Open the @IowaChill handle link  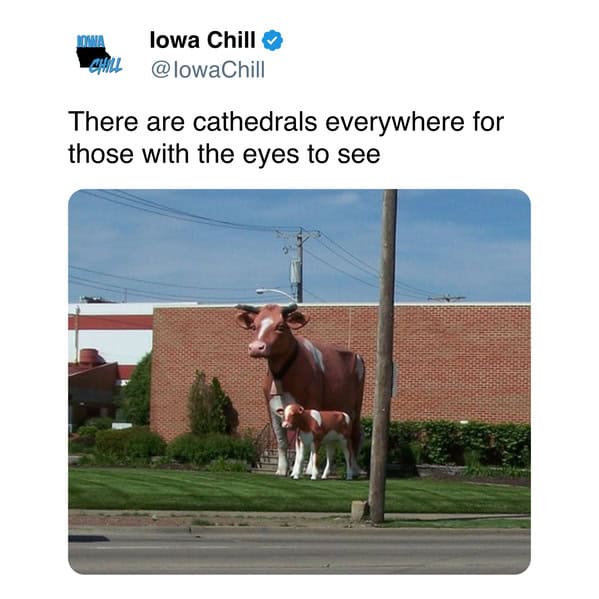point(208,70)
